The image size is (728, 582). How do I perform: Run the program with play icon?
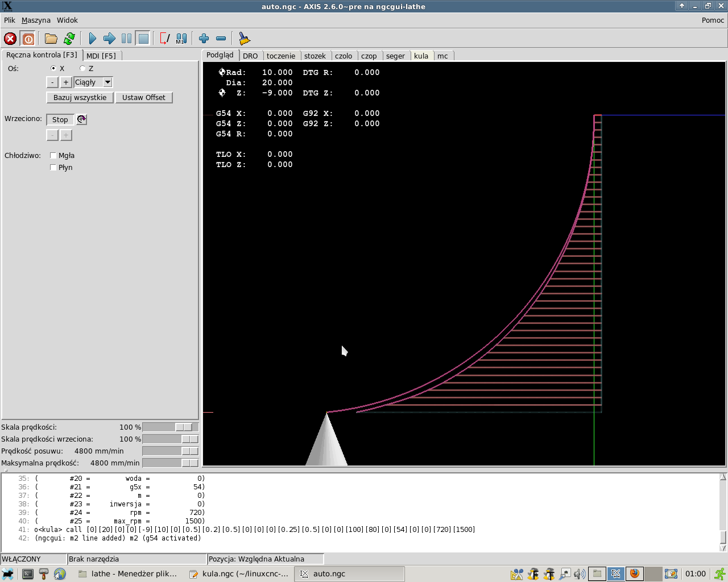92,39
